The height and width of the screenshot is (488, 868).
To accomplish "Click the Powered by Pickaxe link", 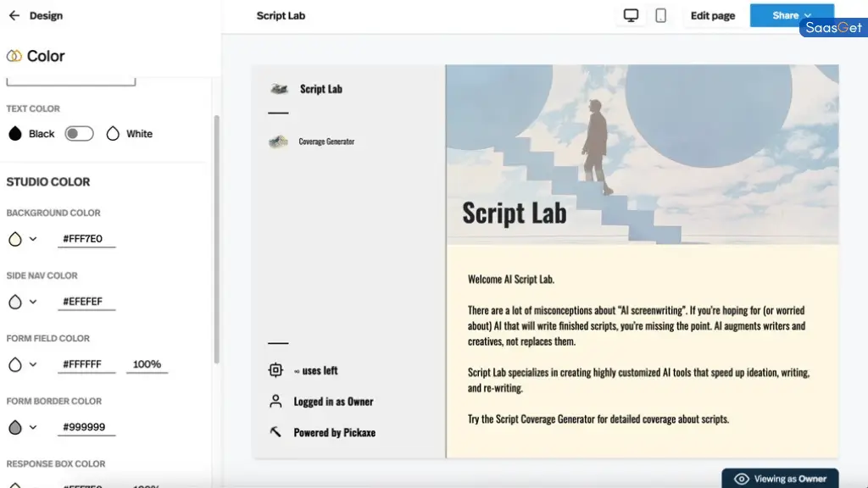I will tap(334, 433).
